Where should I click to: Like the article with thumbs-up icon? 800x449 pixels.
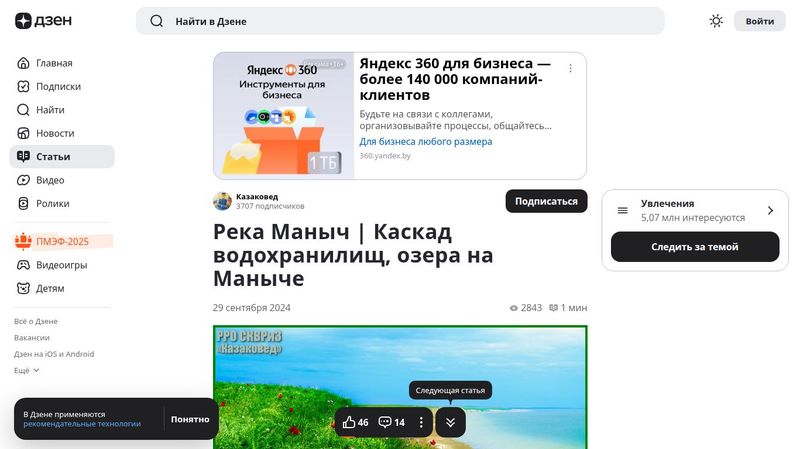349,422
